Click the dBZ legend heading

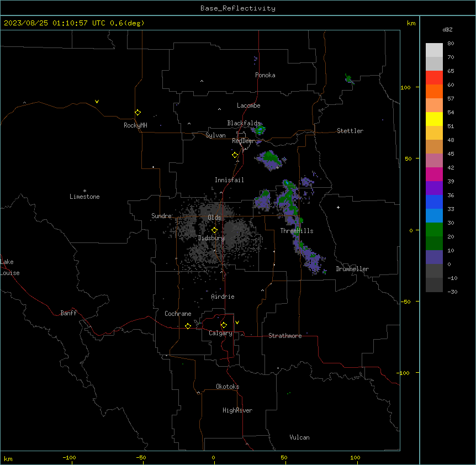[x=447, y=29]
